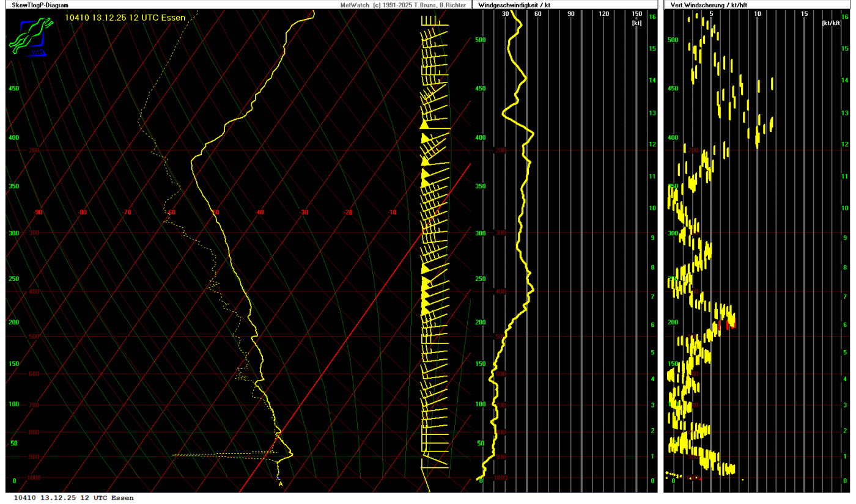Click the 15 value on the wind shear scale

[804, 14]
